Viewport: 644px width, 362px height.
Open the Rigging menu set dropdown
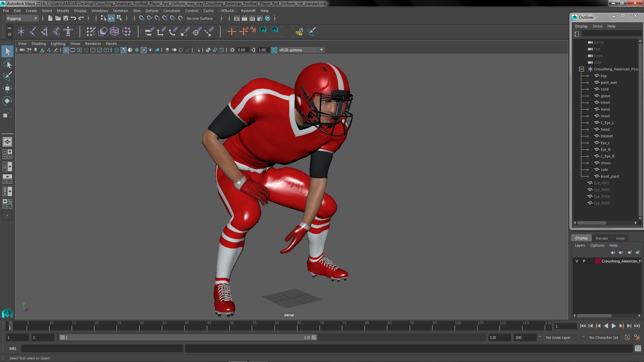coord(22,18)
